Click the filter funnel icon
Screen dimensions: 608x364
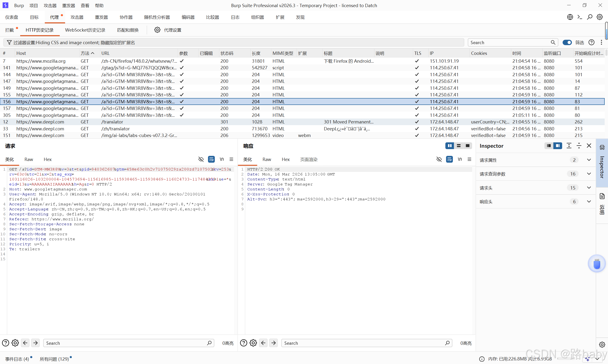click(x=9, y=43)
